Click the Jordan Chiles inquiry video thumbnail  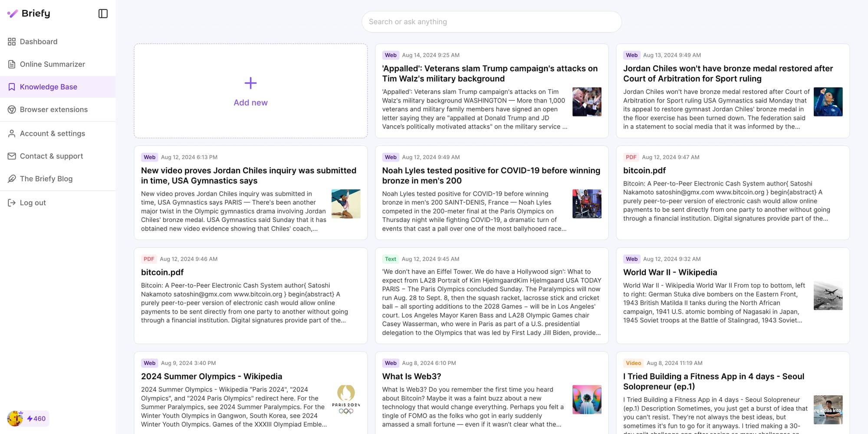click(x=346, y=204)
